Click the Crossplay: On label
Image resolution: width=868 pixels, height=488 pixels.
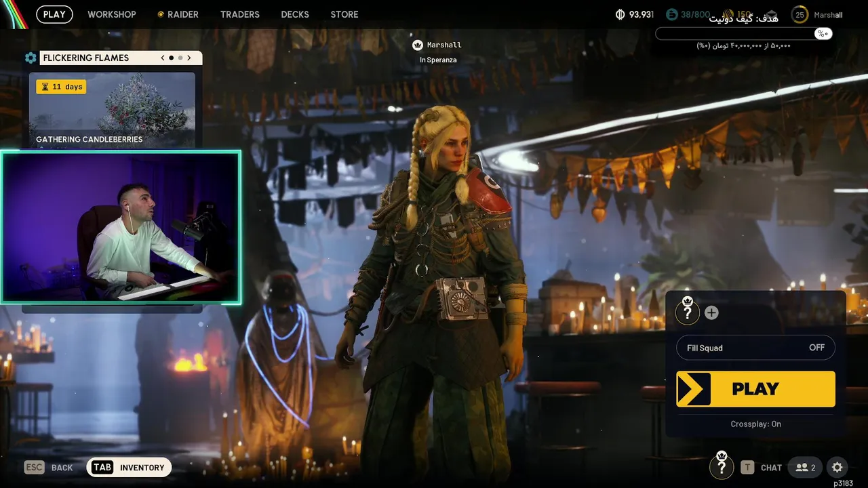(755, 424)
